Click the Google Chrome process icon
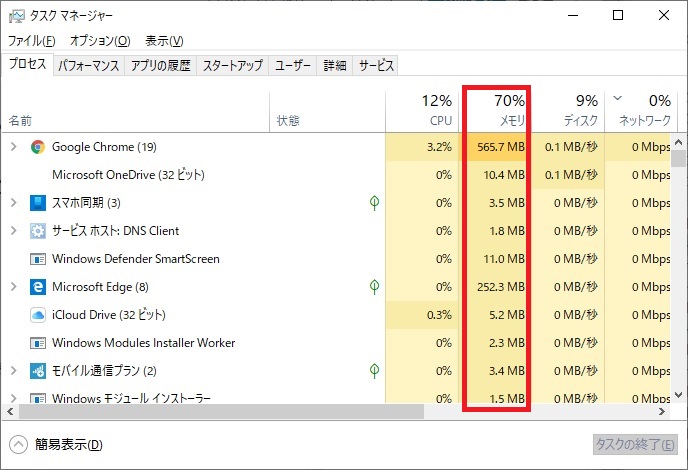 tap(38, 147)
